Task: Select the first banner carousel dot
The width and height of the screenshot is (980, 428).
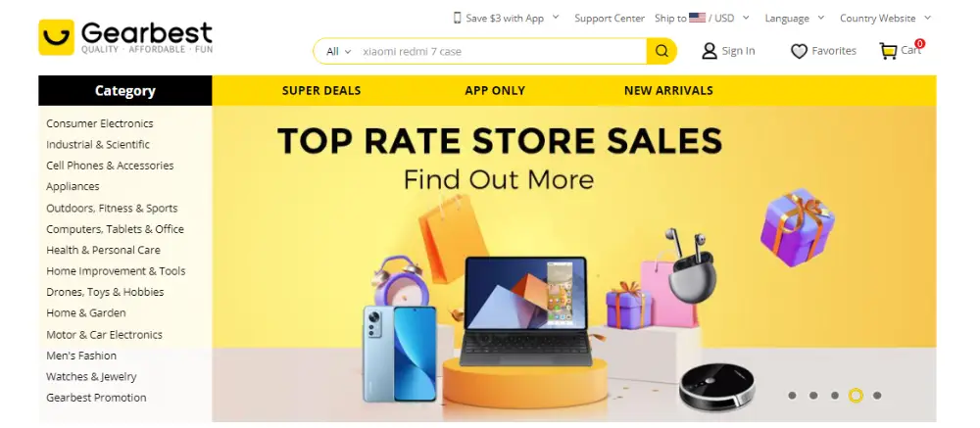Action: (x=792, y=396)
